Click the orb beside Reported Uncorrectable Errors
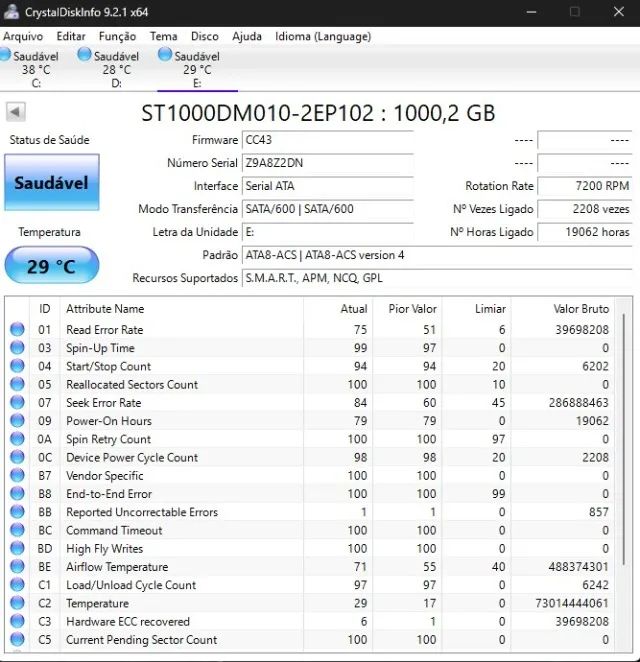Screen dimensions: 640x662 (17, 512)
